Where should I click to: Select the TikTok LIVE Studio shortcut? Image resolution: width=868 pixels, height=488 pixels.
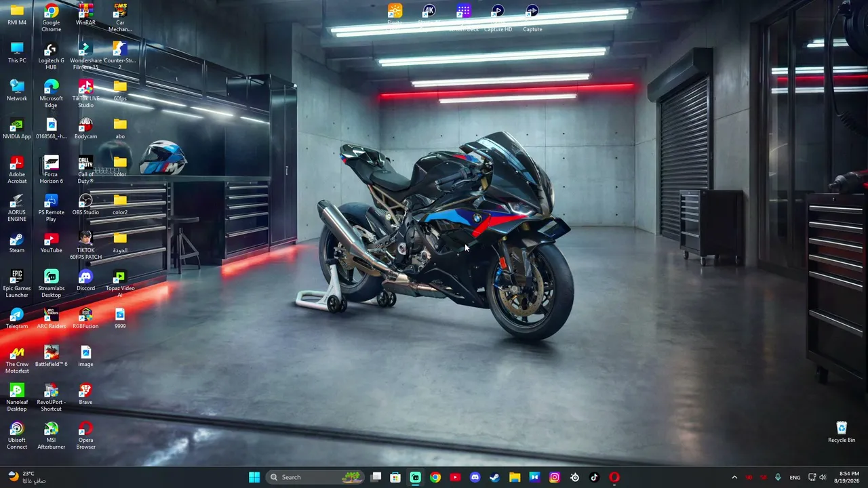85,94
